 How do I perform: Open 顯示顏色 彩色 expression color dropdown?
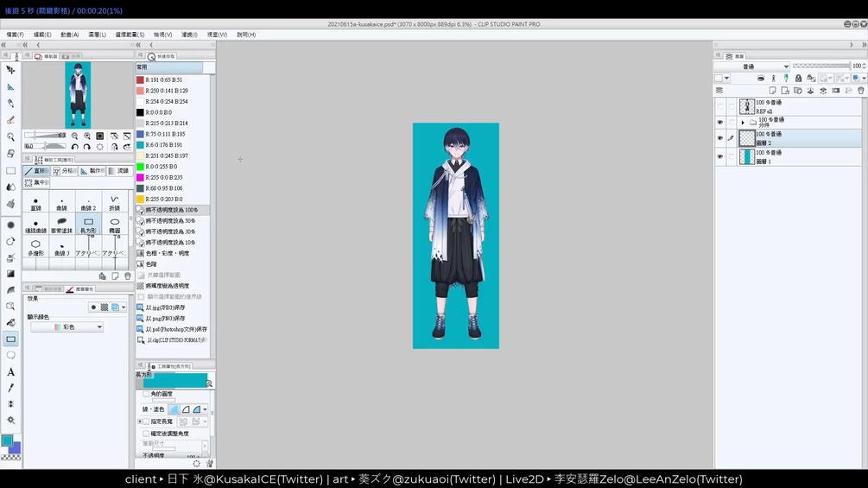(67, 327)
